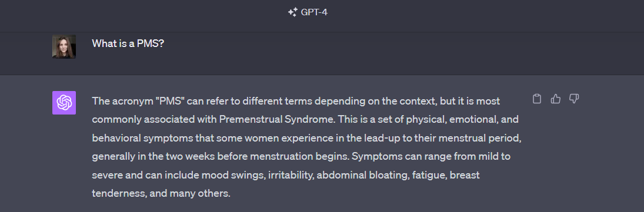Click the word "irritability" in the response
644x212 pixels.
[292, 175]
